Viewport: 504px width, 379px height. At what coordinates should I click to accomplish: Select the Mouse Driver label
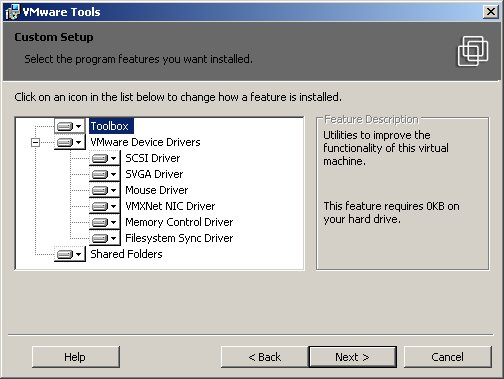[157, 190]
